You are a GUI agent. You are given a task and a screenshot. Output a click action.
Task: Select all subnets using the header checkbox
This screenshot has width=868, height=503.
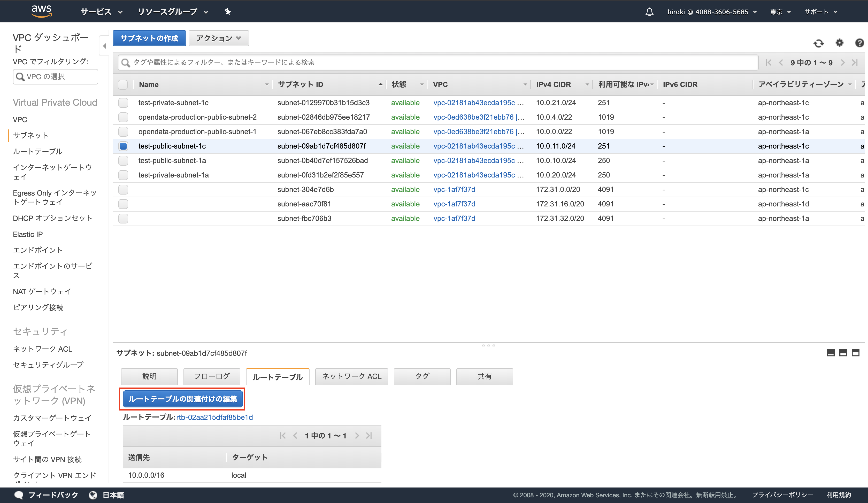pos(123,84)
